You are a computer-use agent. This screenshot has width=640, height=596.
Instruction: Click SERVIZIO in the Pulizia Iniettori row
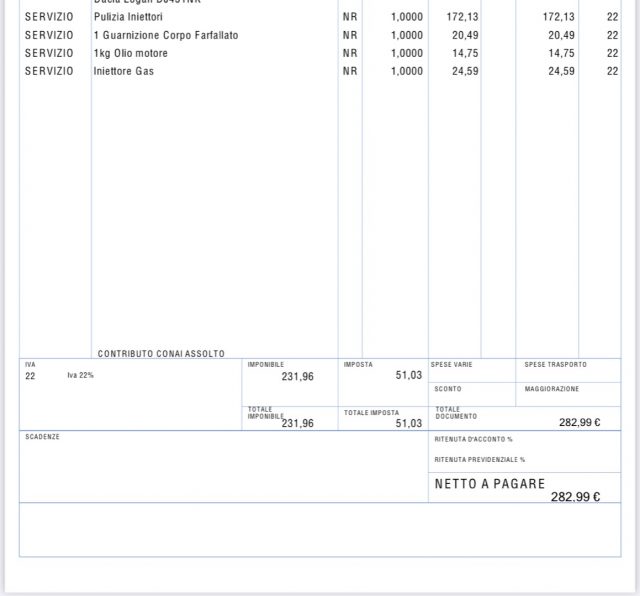(49, 17)
